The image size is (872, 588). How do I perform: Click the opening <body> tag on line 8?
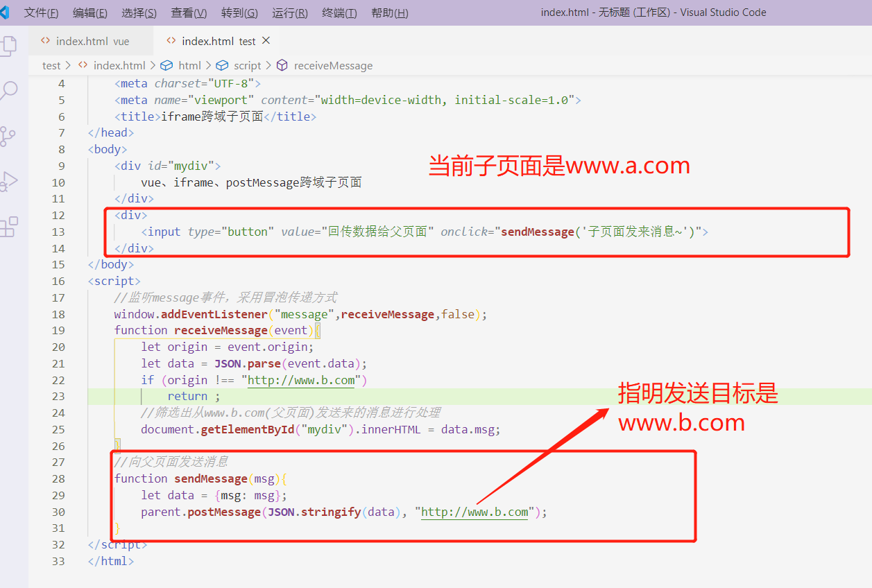pos(108,149)
